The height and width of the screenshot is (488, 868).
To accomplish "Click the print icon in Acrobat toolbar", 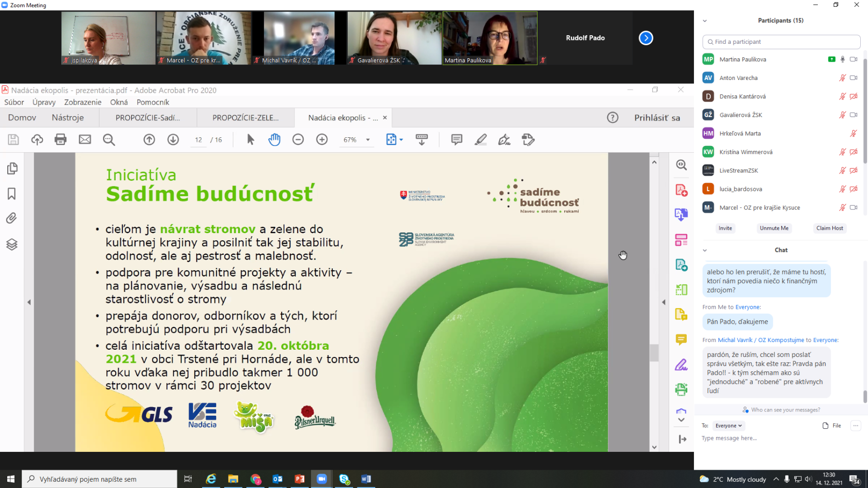I will click(x=61, y=140).
